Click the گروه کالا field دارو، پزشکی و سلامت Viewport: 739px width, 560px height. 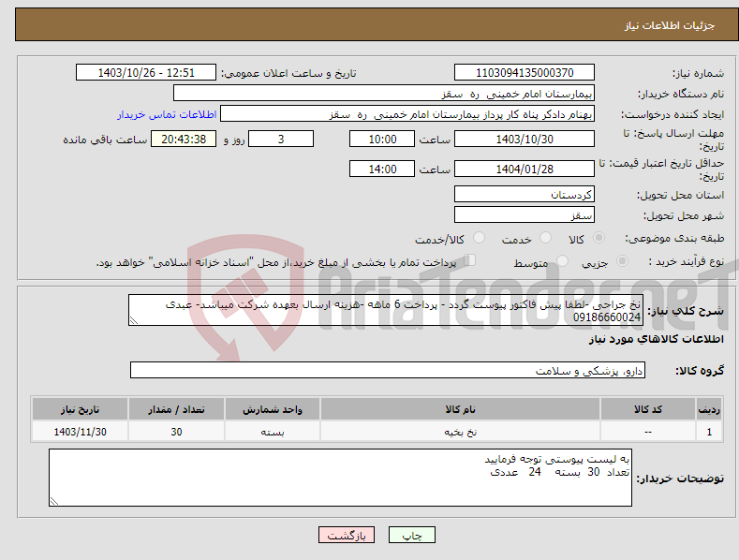(388, 370)
